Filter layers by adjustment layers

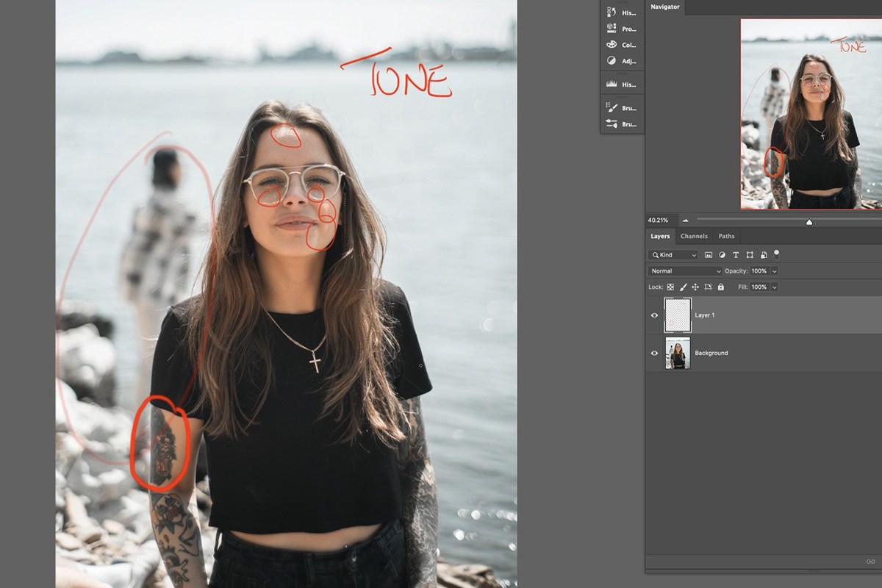tap(722, 255)
